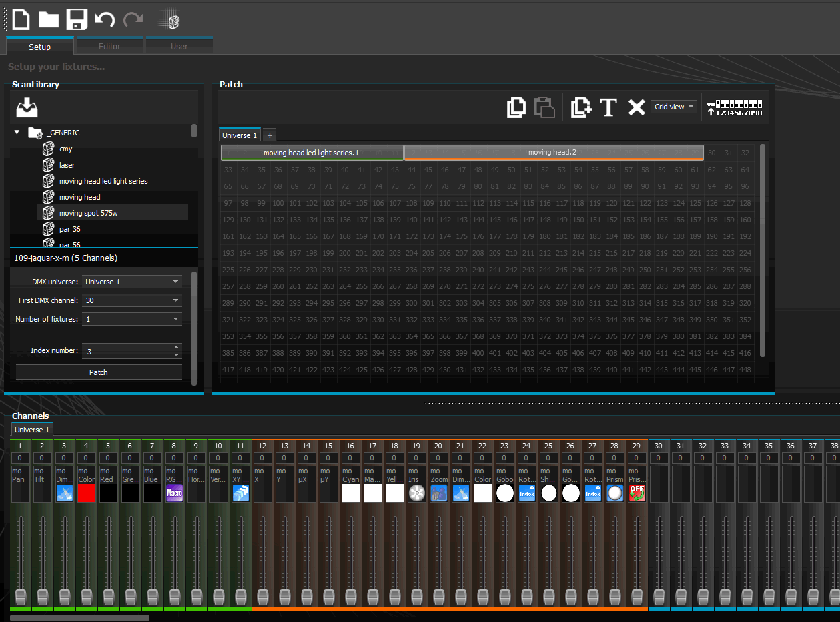Click the Cyan swatch on channel 16

350,493
